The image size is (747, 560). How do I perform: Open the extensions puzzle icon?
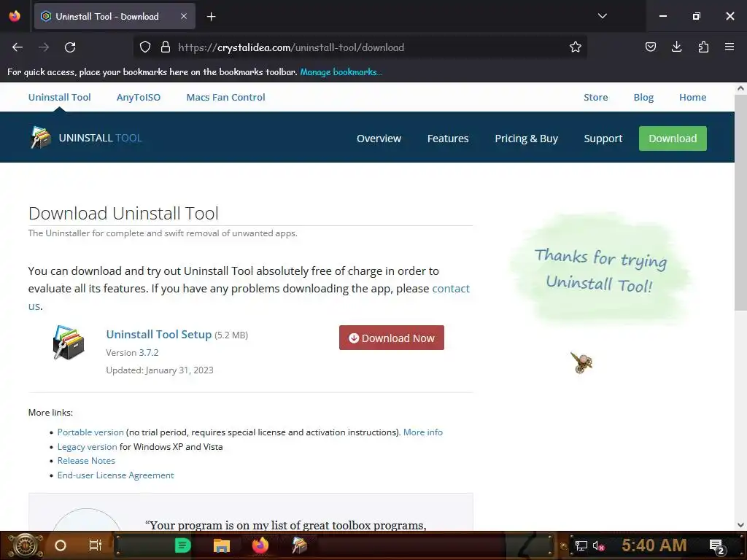pyautogui.click(x=703, y=47)
